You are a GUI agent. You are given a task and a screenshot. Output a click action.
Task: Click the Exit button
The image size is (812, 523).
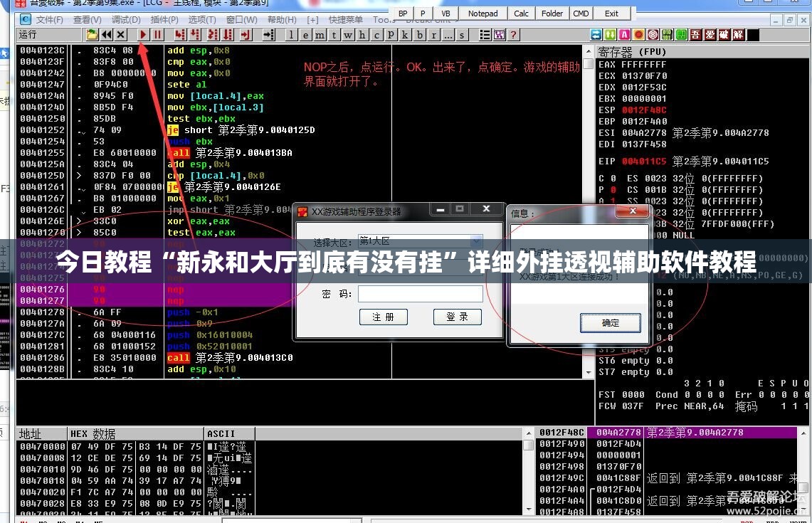(611, 14)
